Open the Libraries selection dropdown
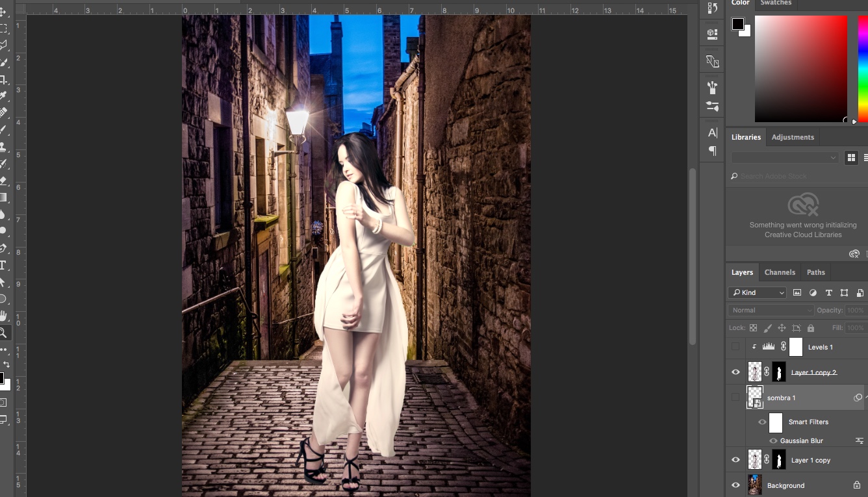Viewport: 868px width, 497px height. pos(785,157)
